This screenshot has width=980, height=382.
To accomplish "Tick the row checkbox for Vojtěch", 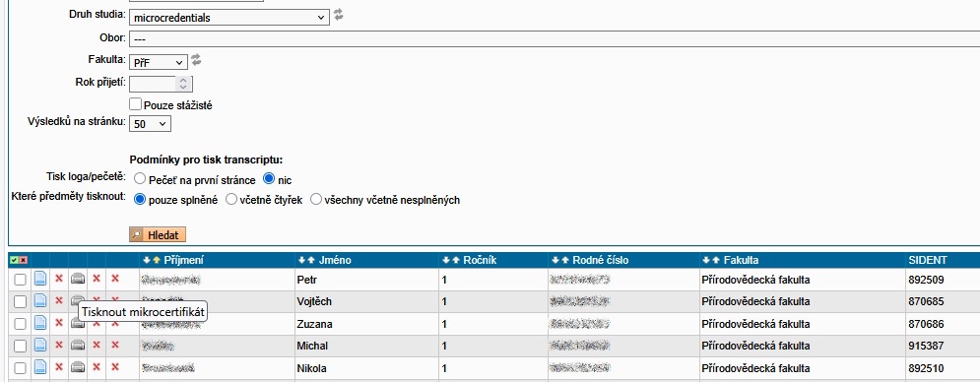I will click(x=20, y=302).
